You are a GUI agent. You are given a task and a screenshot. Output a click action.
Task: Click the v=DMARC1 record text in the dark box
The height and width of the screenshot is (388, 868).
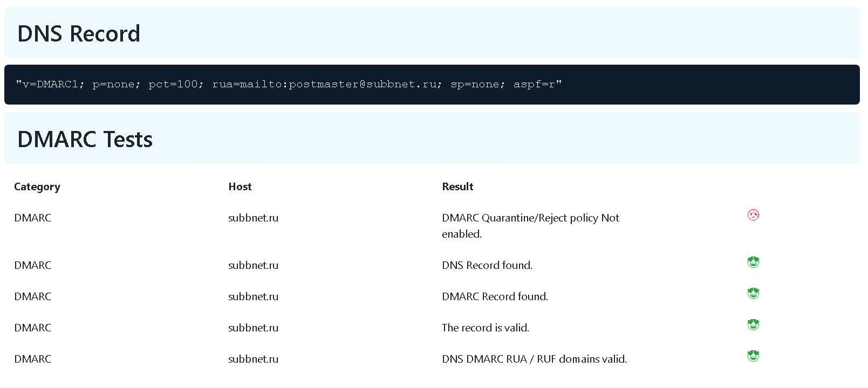tap(289, 84)
